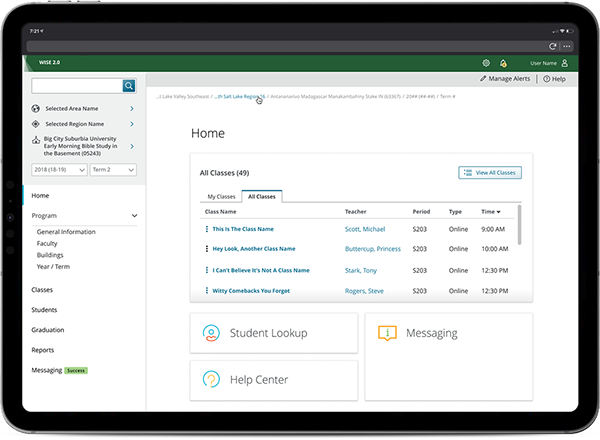The height and width of the screenshot is (440, 600).
Task: Open teacher link Buttercup, Princess
Action: 373,249
